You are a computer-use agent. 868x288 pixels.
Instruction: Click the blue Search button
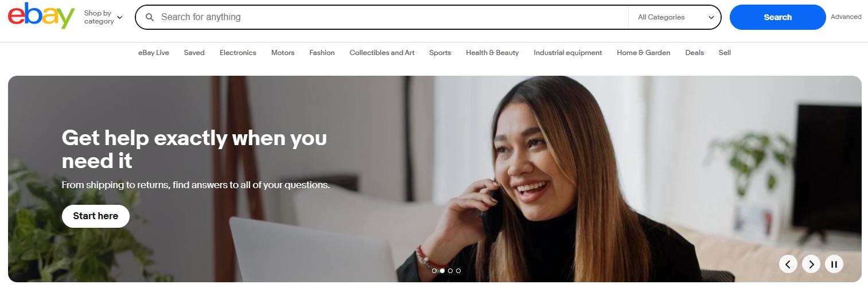[x=777, y=17]
